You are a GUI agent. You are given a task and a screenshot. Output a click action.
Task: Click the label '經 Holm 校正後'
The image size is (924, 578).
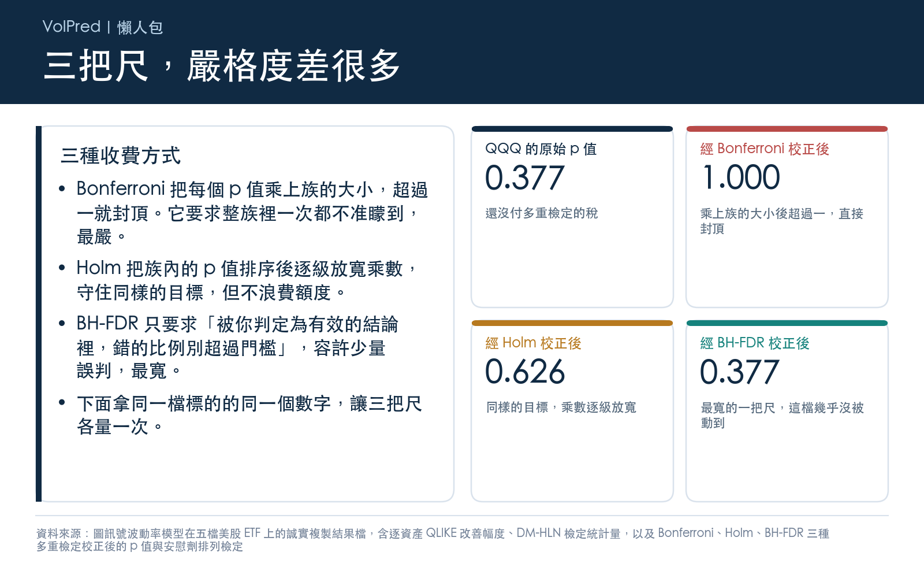[533, 343]
